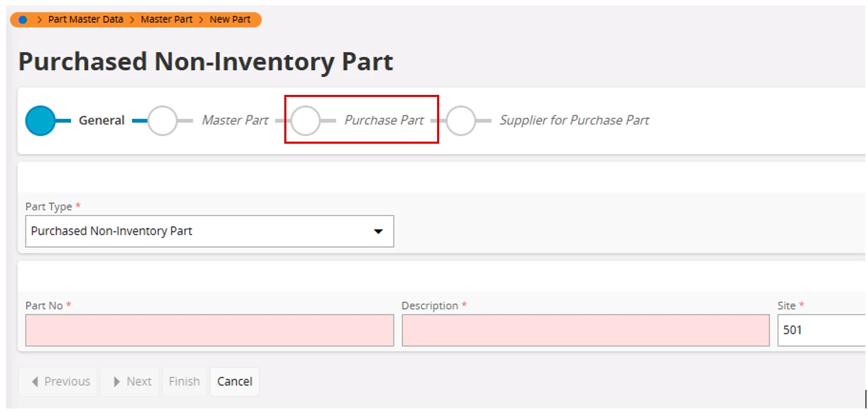Click the Finish button

pos(184,382)
